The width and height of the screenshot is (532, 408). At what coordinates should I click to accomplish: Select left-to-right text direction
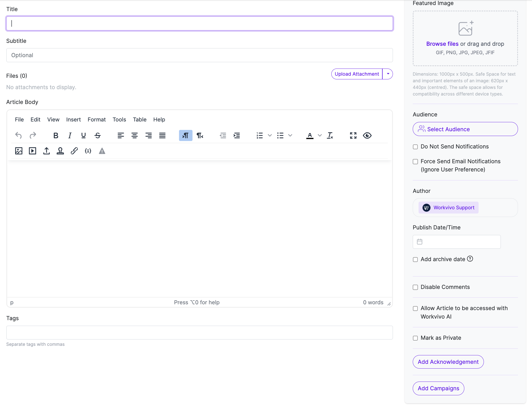(x=186, y=135)
